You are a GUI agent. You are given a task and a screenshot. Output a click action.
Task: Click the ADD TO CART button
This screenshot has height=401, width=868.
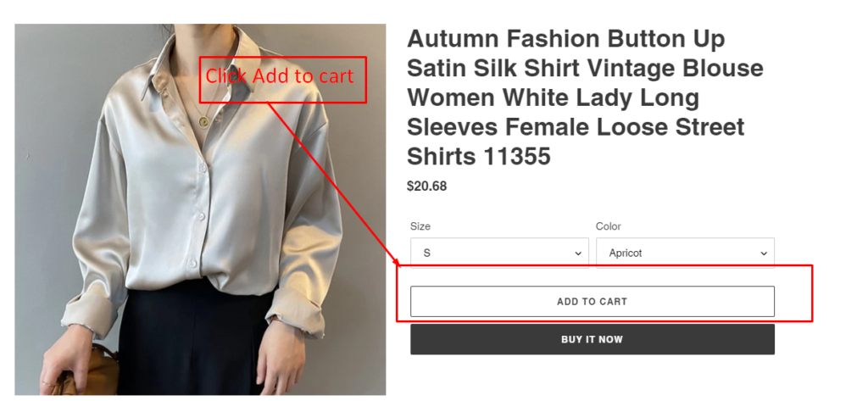click(x=592, y=301)
